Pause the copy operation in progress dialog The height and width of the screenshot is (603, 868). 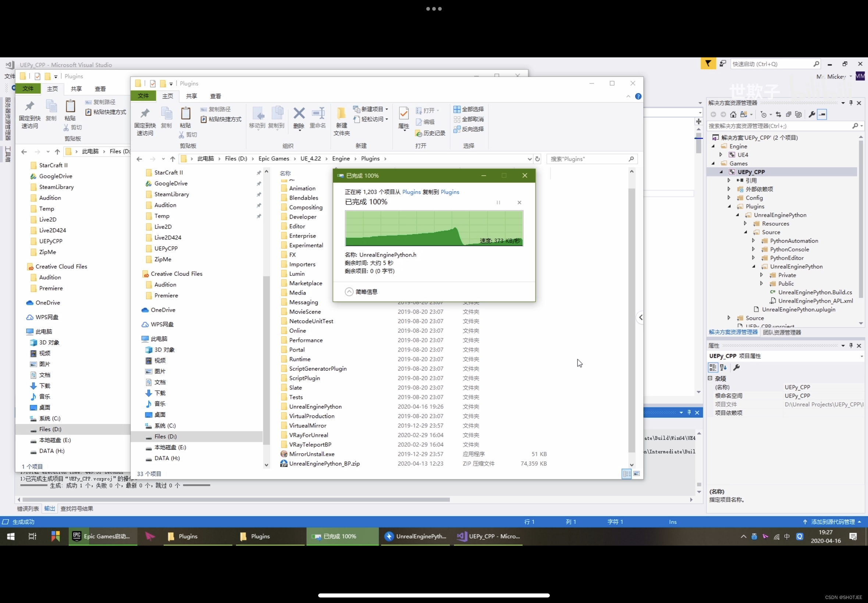click(x=498, y=203)
